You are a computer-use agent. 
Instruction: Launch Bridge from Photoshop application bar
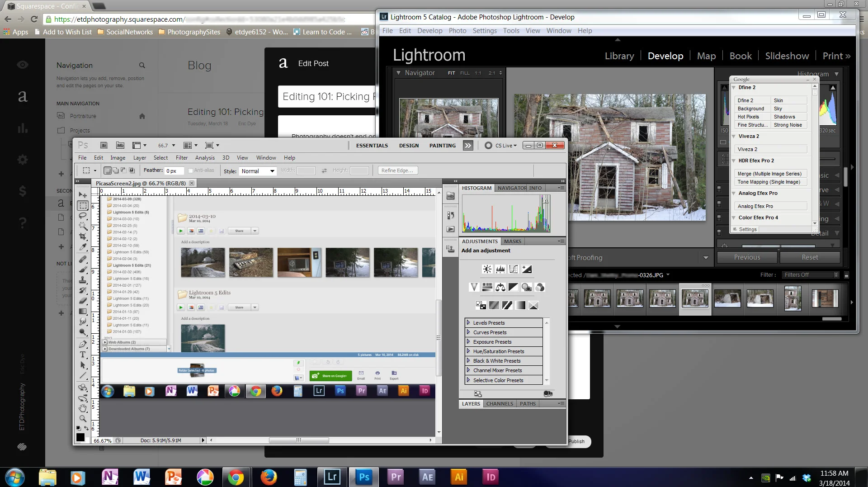tap(104, 145)
